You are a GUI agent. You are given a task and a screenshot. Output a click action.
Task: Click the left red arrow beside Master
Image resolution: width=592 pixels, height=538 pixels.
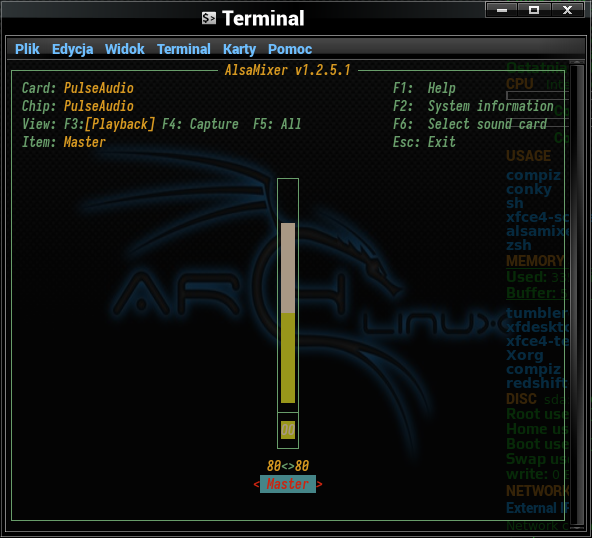tap(256, 484)
